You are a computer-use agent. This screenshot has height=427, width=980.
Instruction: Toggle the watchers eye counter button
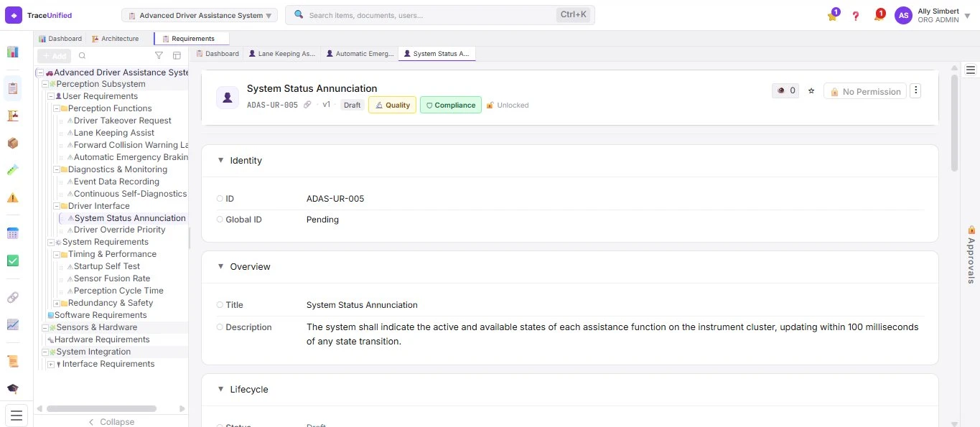[785, 91]
